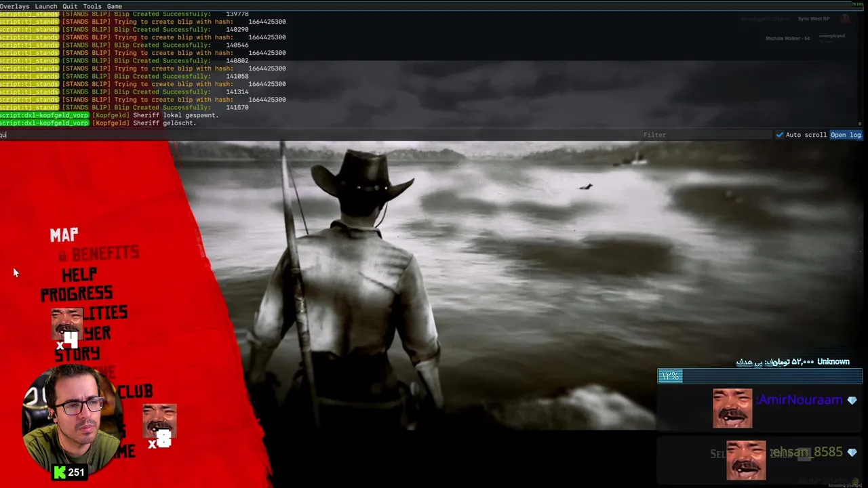868x488 pixels.
Task: Click the Sync West RP round logo
Action: tap(845, 19)
